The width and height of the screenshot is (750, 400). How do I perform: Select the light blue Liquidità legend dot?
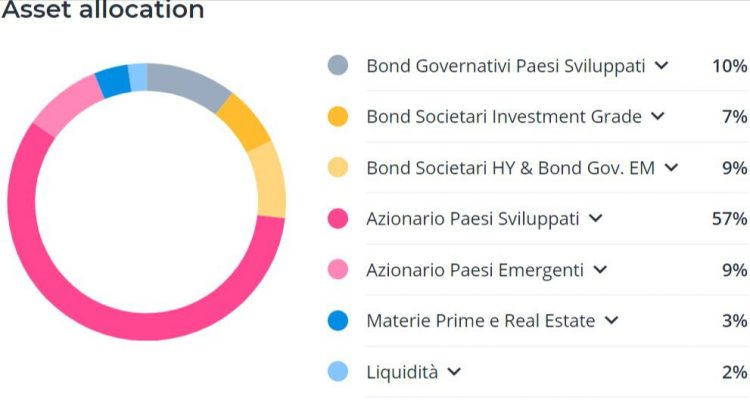click(x=338, y=372)
